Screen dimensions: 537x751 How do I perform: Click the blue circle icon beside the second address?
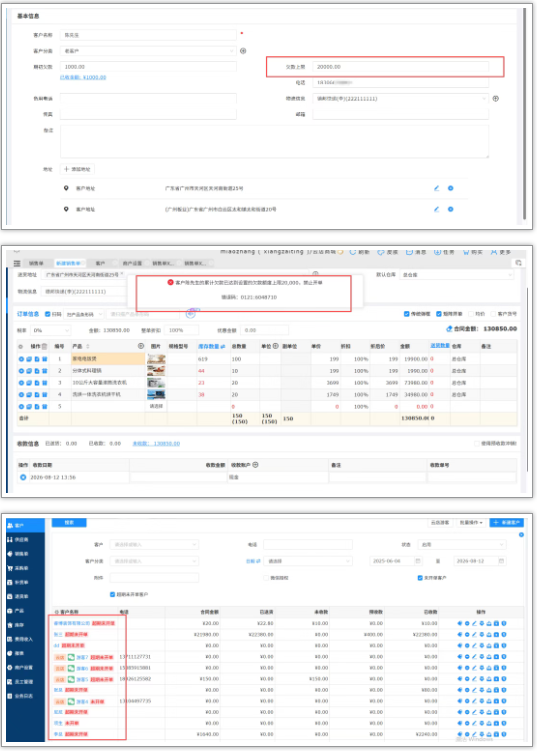pyautogui.click(x=450, y=209)
